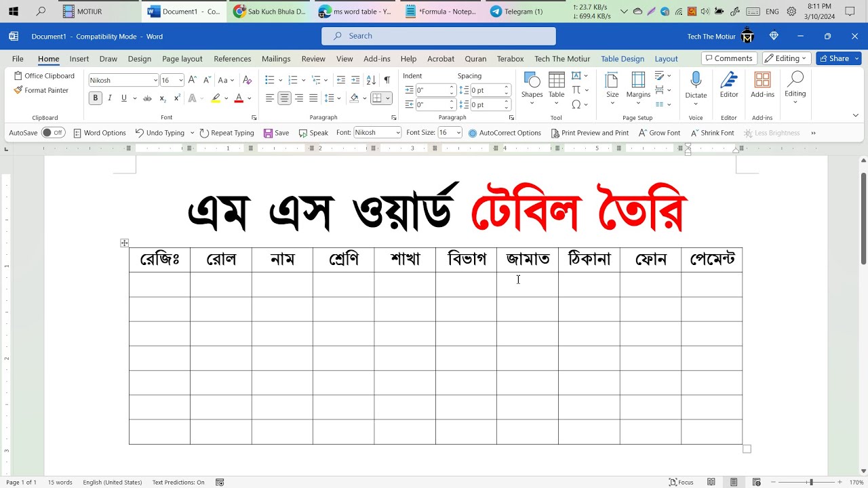Screen dimensions: 868x488
Task: Switch to Focus mode in status bar
Action: (x=682, y=482)
